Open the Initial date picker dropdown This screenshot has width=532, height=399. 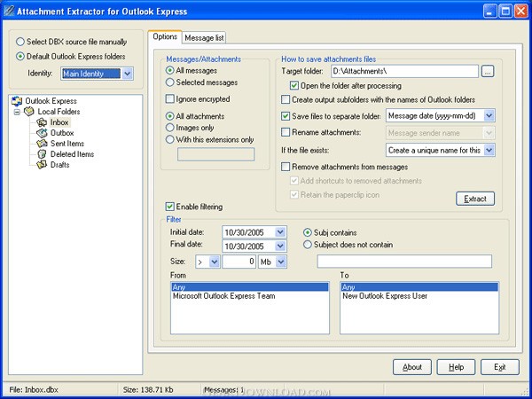tap(280, 232)
